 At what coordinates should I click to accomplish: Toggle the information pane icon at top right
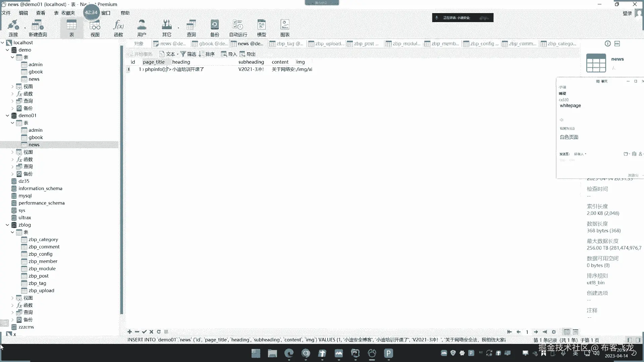[x=607, y=44]
